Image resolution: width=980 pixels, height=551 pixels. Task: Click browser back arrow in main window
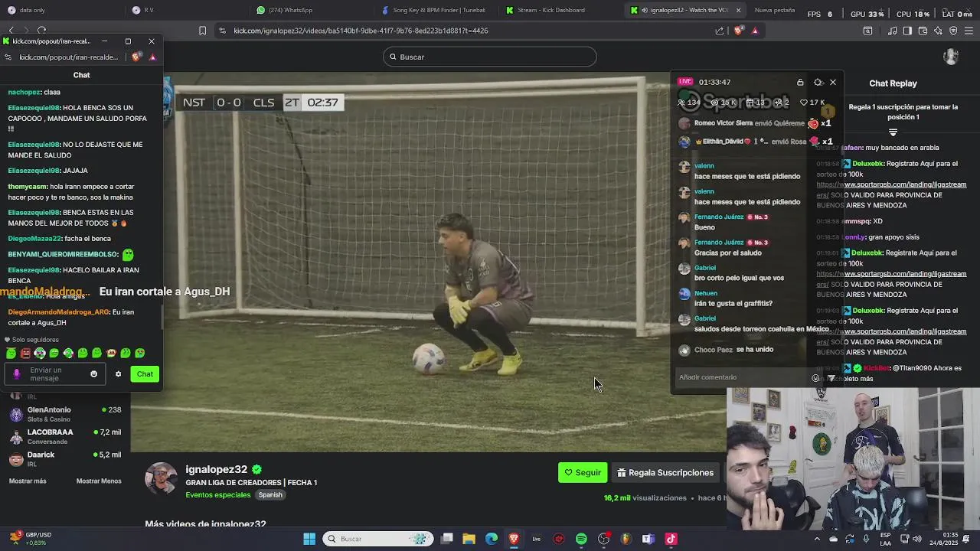pyautogui.click(x=11, y=31)
